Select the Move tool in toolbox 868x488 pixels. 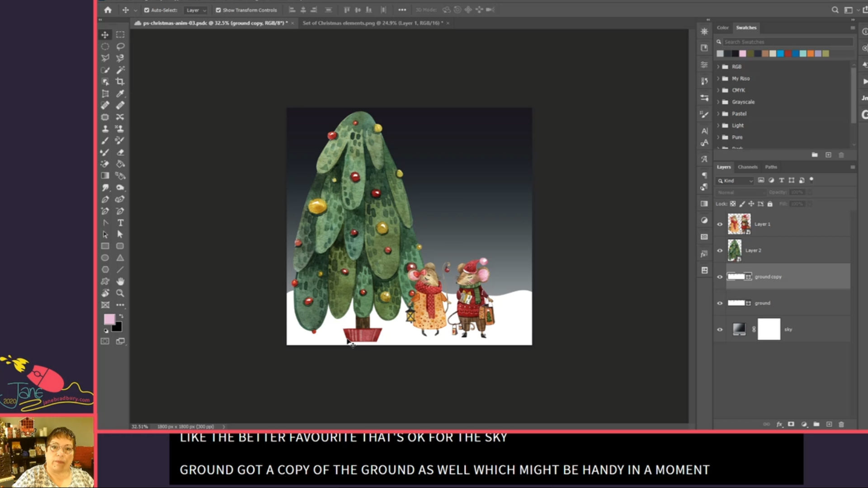click(x=105, y=35)
